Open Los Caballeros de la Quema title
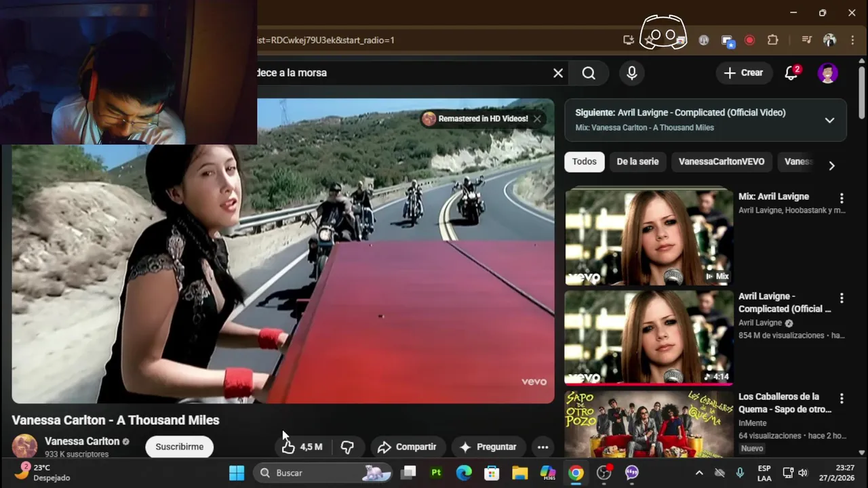Screen dimensions: 868x488 pyautogui.click(x=785, y=403)
